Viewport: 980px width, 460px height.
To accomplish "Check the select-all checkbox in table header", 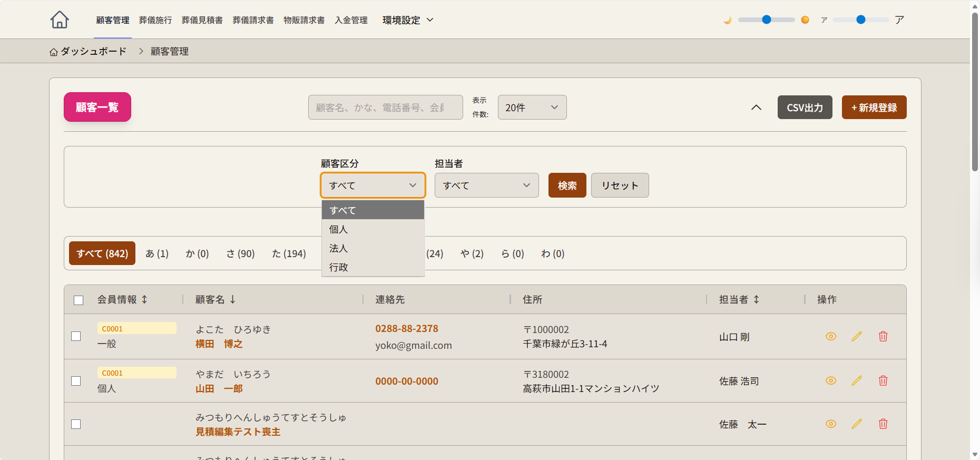I will coord(79,300).
